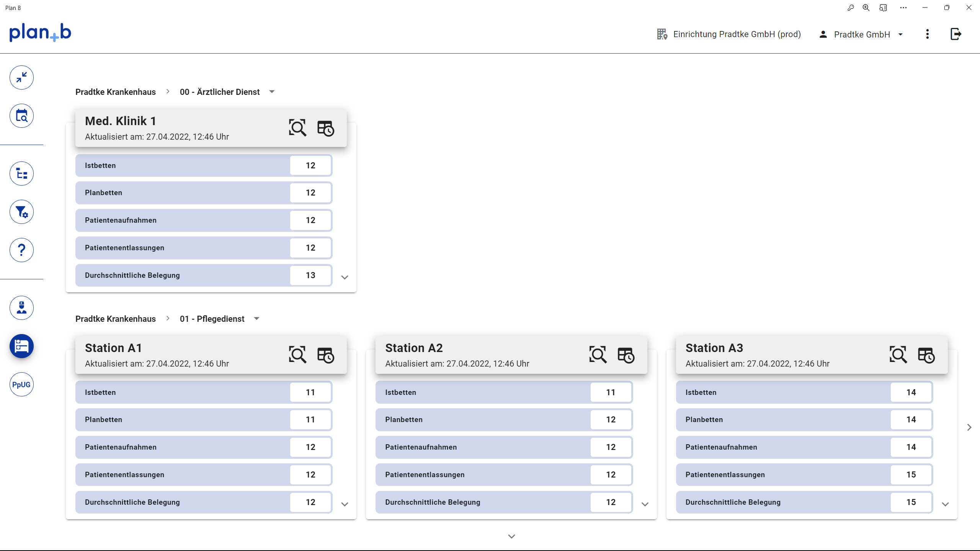This screenshot has width=980, height=551.
Task: Open help via question mark icon
Action: [x=21, y=250]
